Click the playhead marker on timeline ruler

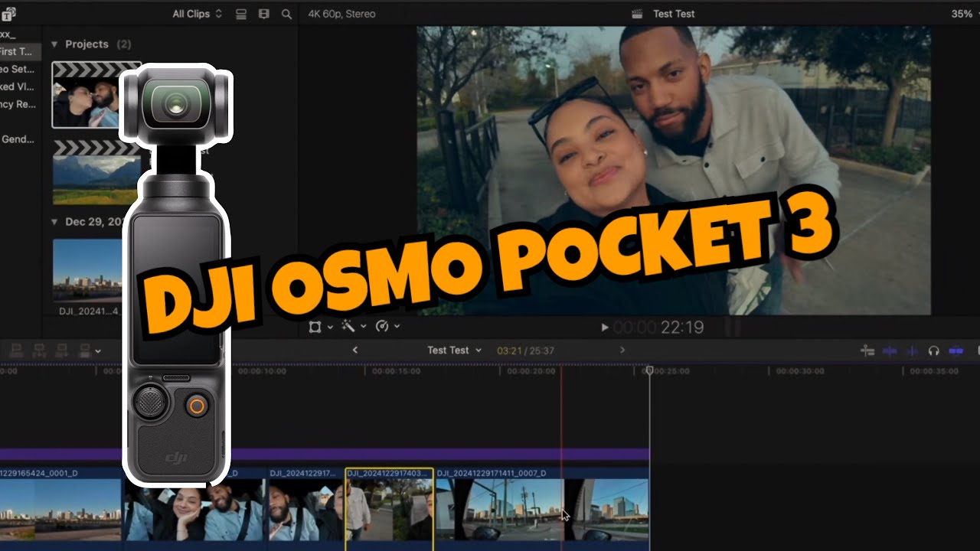point(649,370)
